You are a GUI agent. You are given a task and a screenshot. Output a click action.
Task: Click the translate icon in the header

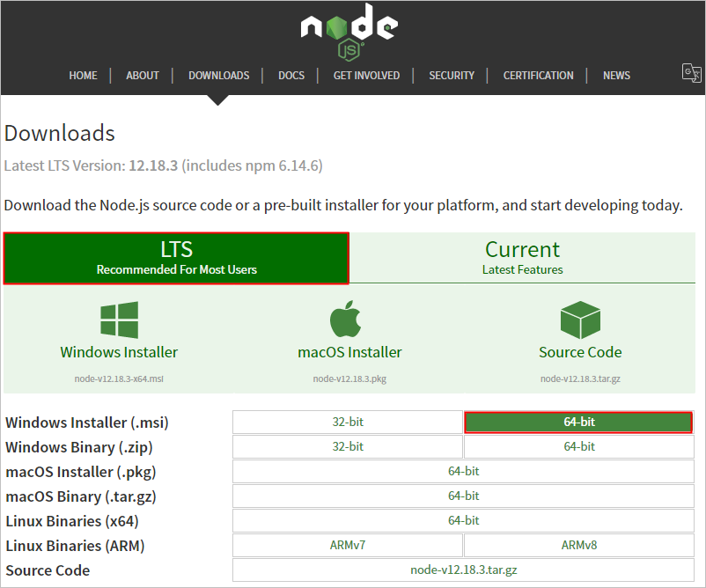(691, 72)
